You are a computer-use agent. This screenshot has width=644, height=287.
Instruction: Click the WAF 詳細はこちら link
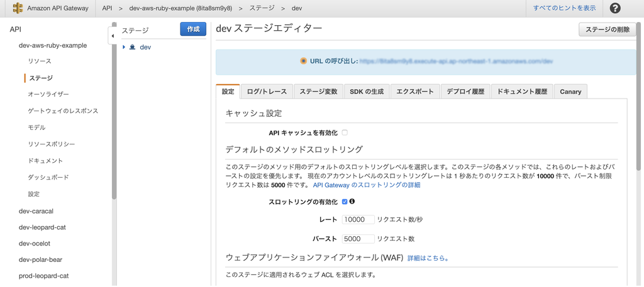tap(428, 258)
